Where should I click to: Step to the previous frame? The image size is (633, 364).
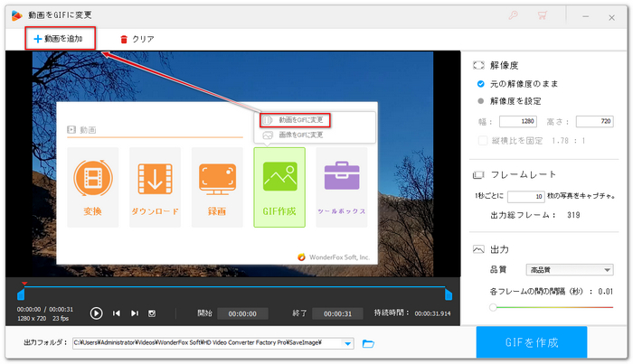117,313
